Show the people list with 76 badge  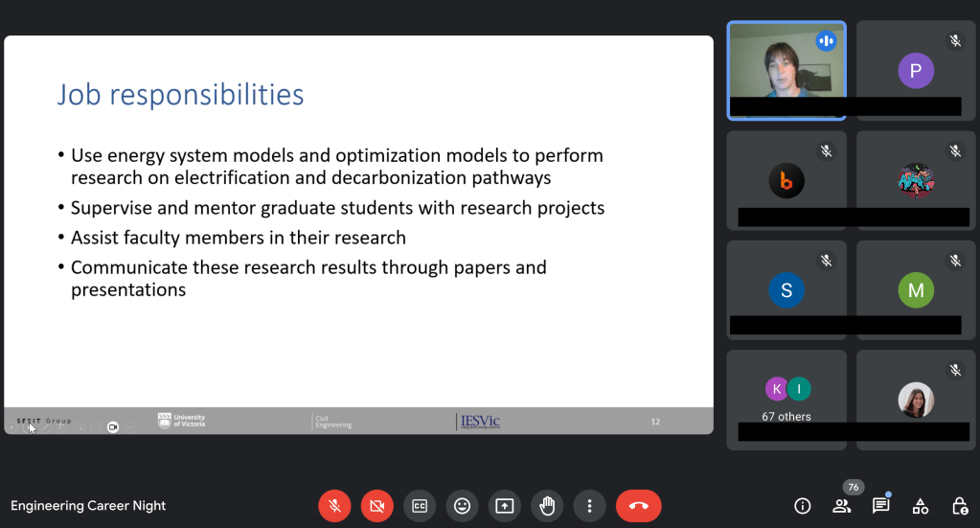tap(842, 506)
